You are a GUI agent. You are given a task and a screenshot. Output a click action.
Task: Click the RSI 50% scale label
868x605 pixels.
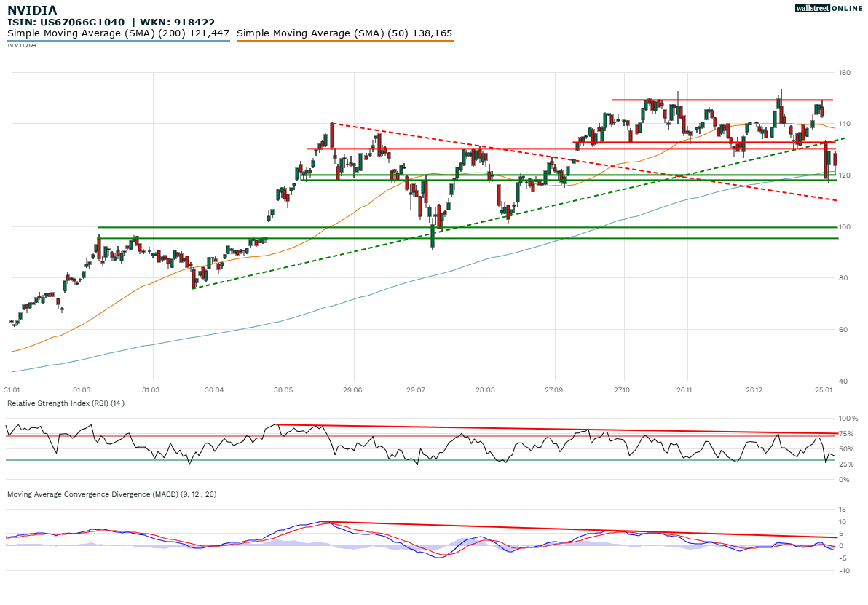click(x=847, y=449)
